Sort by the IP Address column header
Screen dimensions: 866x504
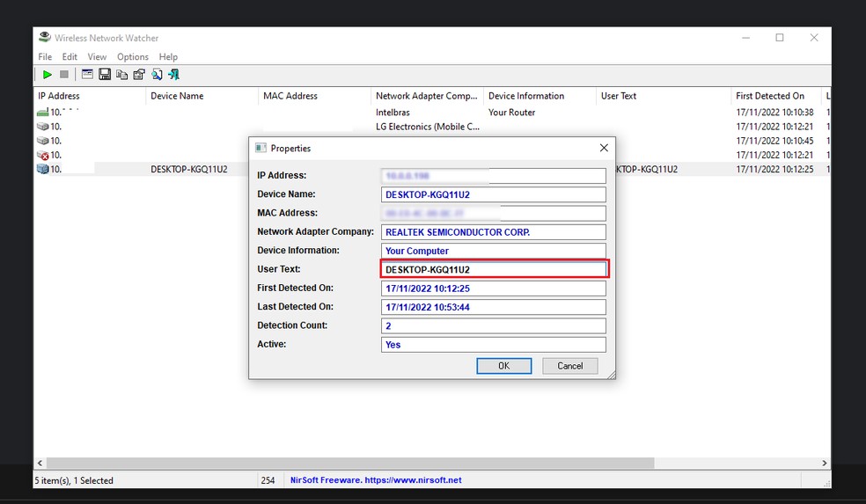click(90, 96)
